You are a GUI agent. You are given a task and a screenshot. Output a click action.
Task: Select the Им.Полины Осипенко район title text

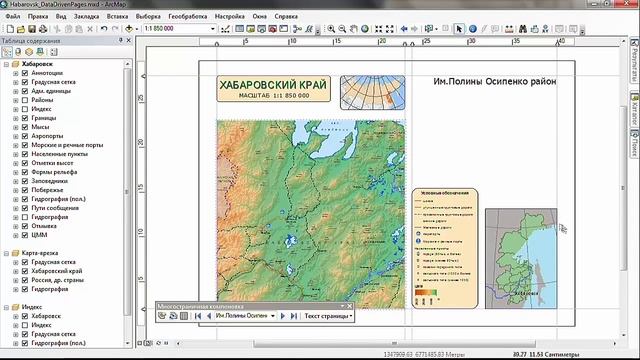(x=495, y=82)
